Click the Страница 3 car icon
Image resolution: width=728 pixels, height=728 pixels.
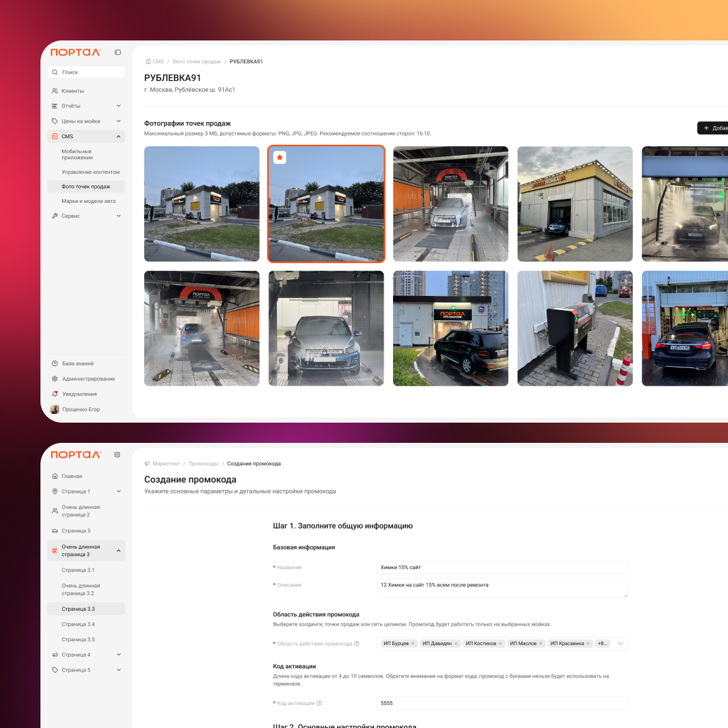tap(55, 530)
